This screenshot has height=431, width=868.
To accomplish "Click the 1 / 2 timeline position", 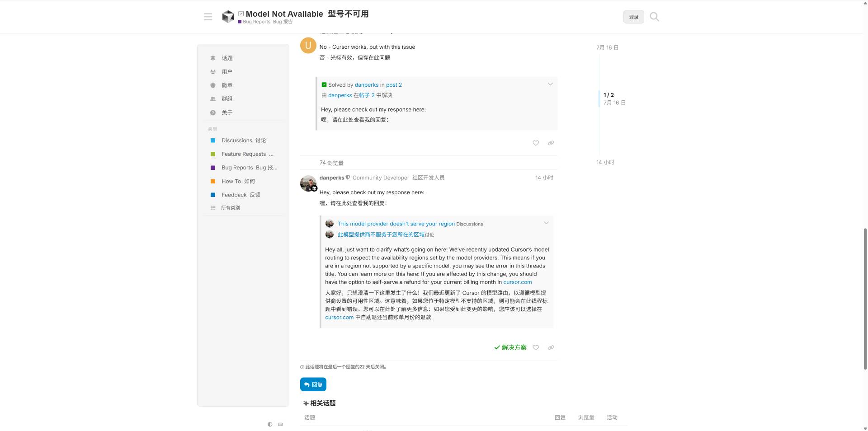I will coord(609,95).
